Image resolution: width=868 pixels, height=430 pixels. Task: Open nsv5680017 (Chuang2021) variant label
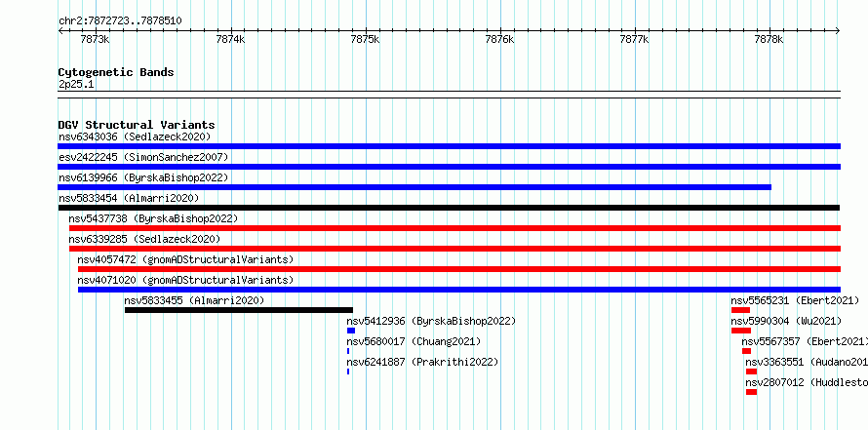(414, 341)
